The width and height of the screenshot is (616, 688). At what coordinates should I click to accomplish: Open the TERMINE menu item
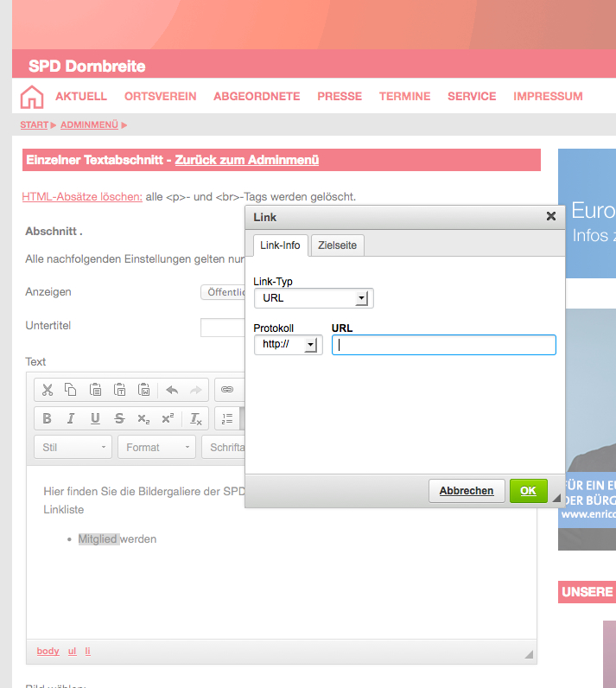click(404, 97)
